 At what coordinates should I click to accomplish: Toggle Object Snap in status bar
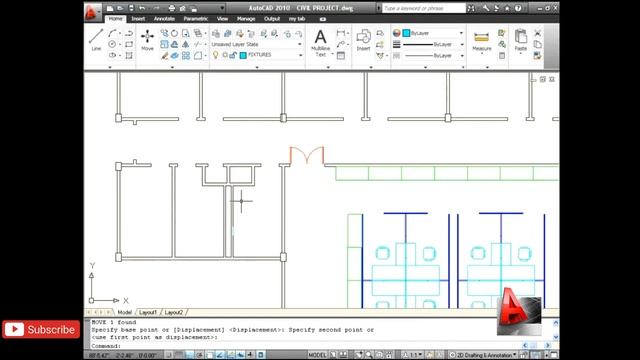[x=210, y=355]
